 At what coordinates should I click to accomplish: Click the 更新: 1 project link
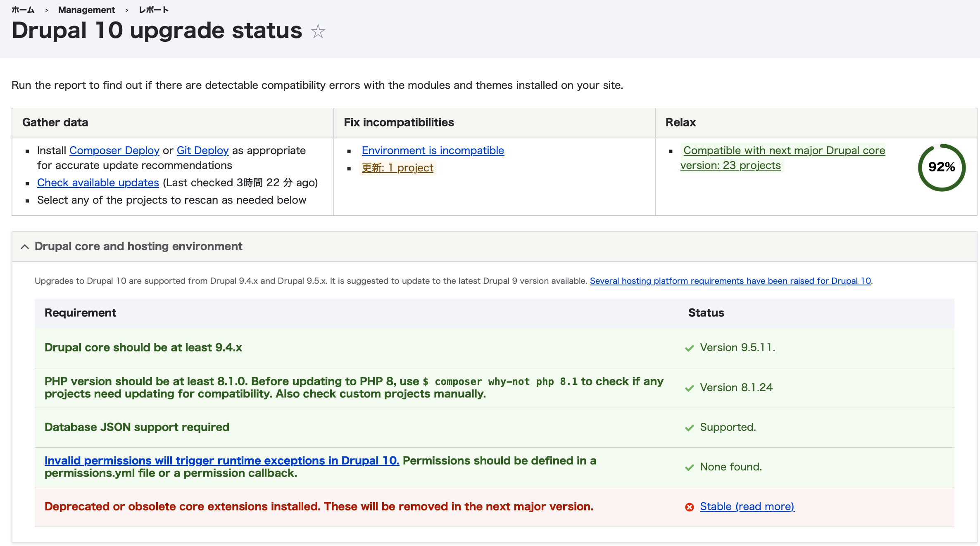click(397, 168)
